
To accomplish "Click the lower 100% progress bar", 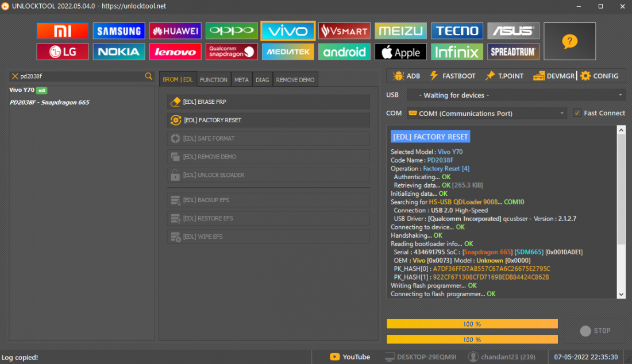I will click(472, 339).
